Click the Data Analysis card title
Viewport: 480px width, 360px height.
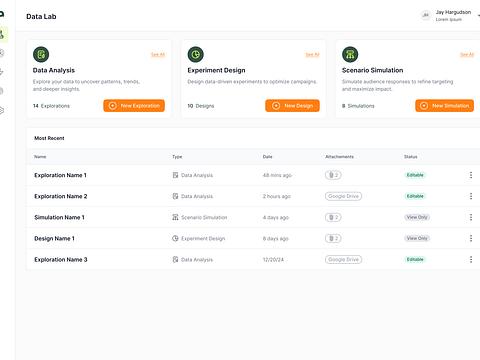54,70
